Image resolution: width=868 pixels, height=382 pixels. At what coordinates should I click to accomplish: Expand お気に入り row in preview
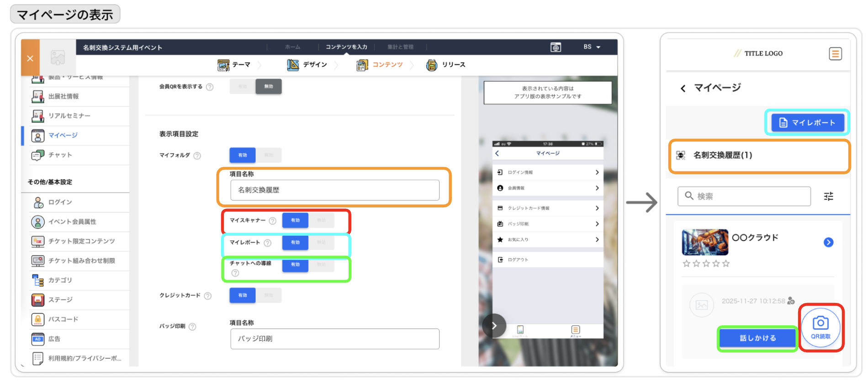pyautogui.click(x=548, y=239)
